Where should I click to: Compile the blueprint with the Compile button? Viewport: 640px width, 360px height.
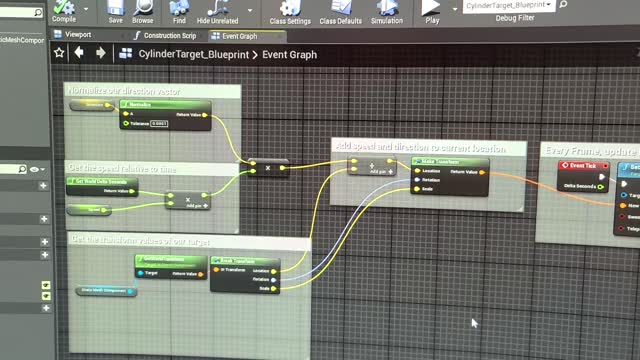tap(64, 11)
